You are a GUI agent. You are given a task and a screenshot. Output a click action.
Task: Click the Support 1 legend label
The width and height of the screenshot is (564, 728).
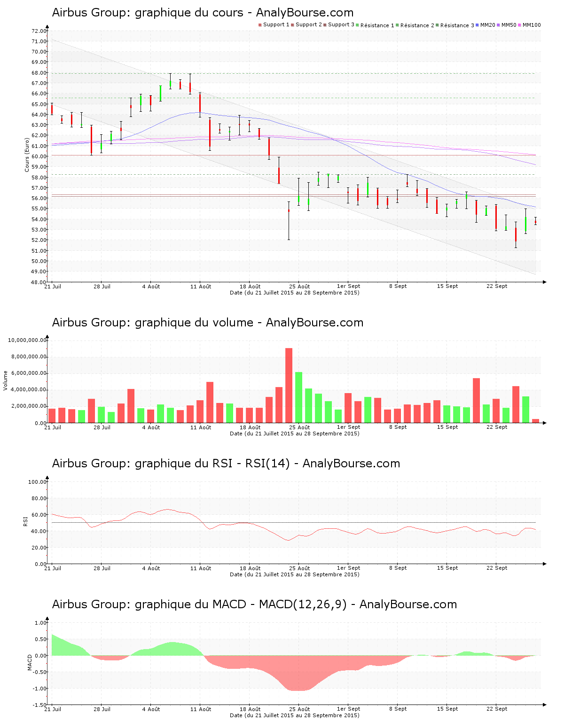276,25
